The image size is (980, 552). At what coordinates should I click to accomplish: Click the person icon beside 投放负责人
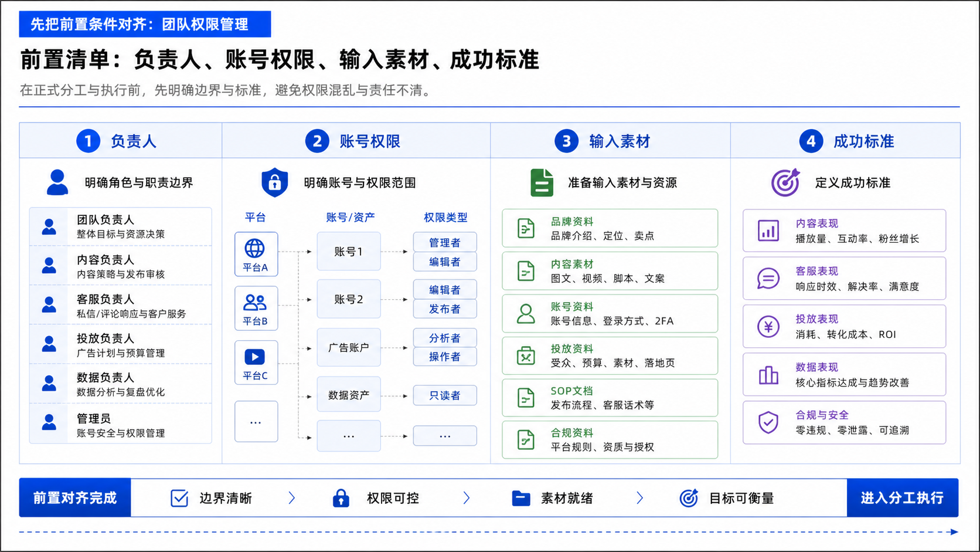click(x=49, y=344)
